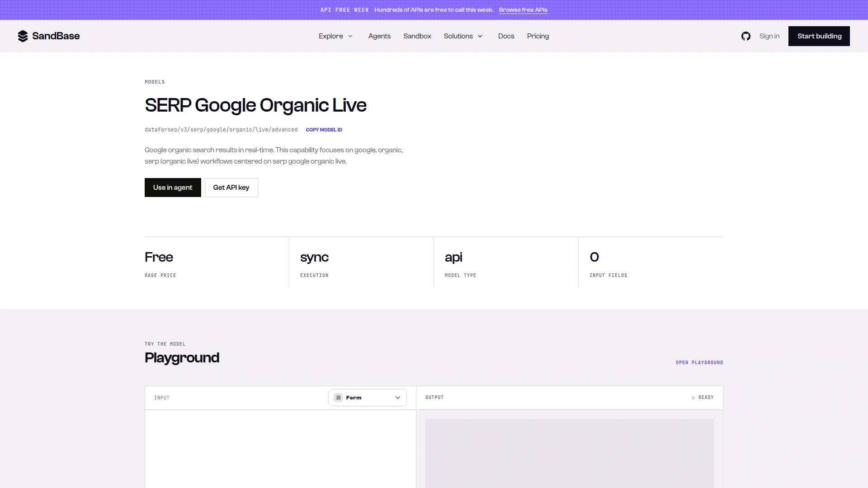Click the SandBase wordmark text
The height and width of the screenshot is (488, 868).
56,36
